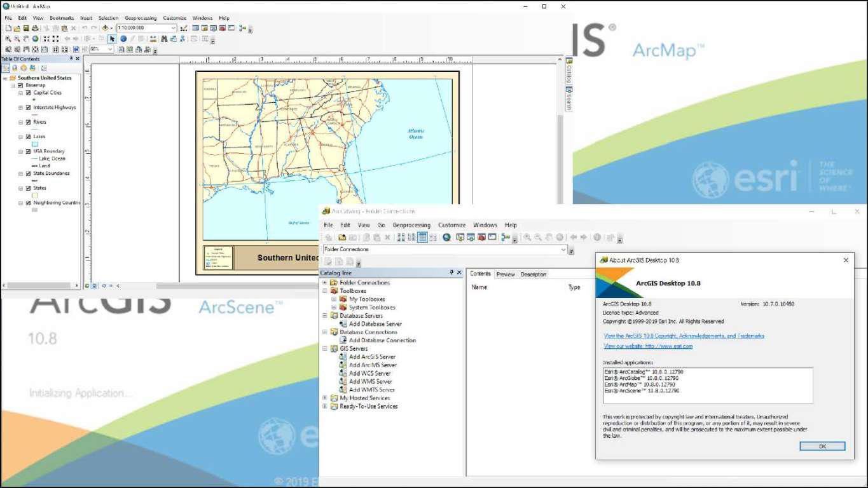Open ArcToolbox red icon in ArcCatalog toolbar
The image size is (868, 488).
click(x=481, y=238)
